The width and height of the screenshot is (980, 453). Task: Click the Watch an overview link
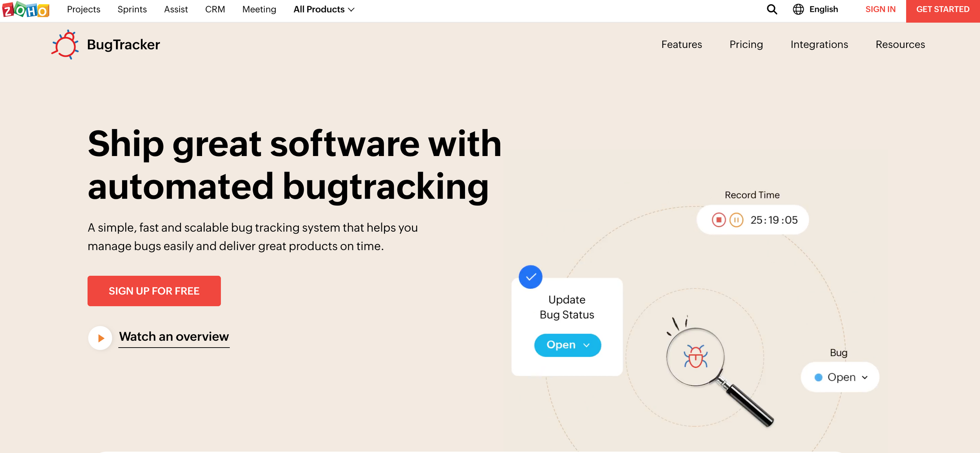(174, 337)
